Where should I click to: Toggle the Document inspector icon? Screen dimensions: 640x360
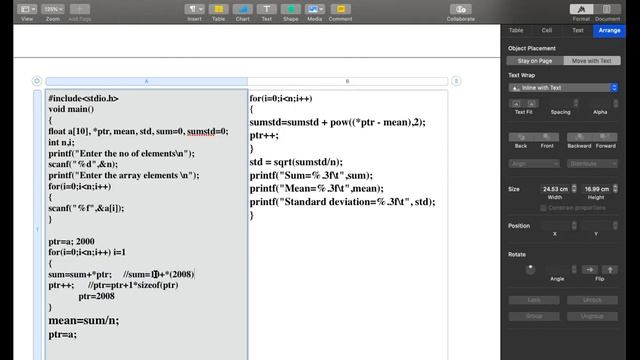[607, 9]
